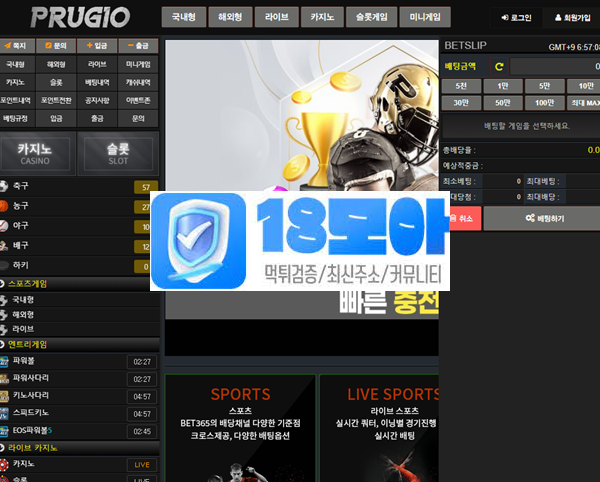
Task: Click the red 취소 trash button
Action: click(465, 218)
